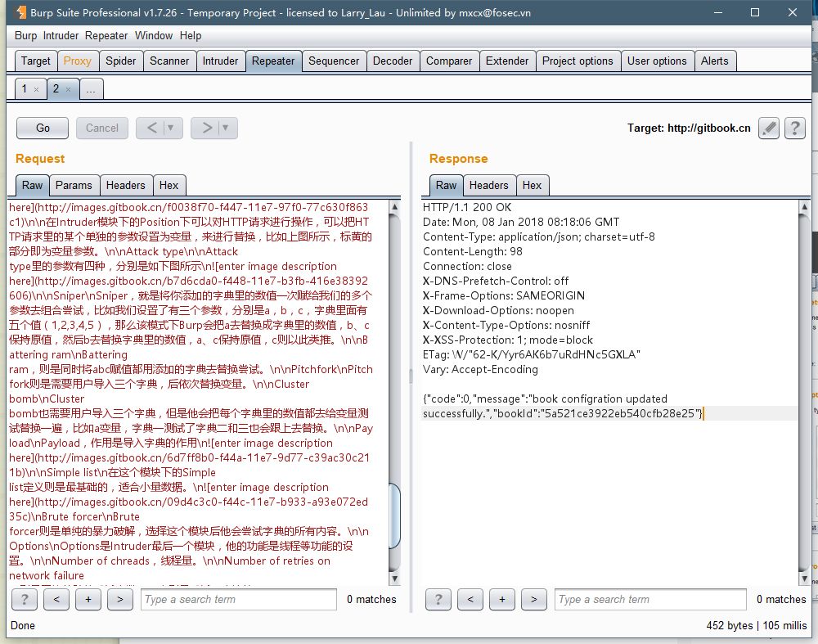Click plus button in request search bar

pyautogui.click(x=88, y=599)
